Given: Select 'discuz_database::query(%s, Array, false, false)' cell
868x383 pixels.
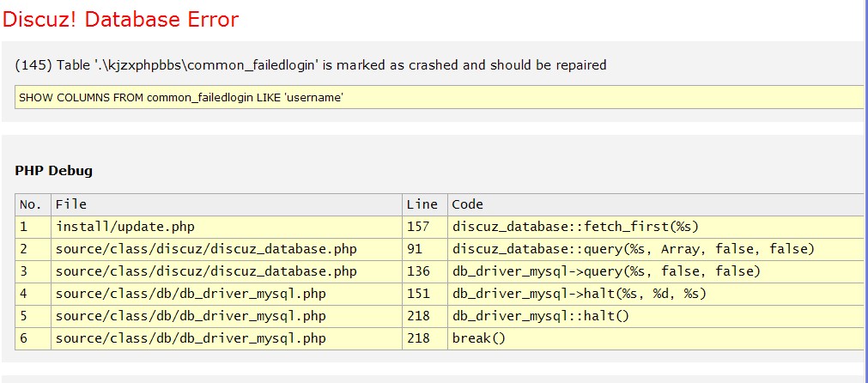Looking at the screenshot, I should click(656, 249).
